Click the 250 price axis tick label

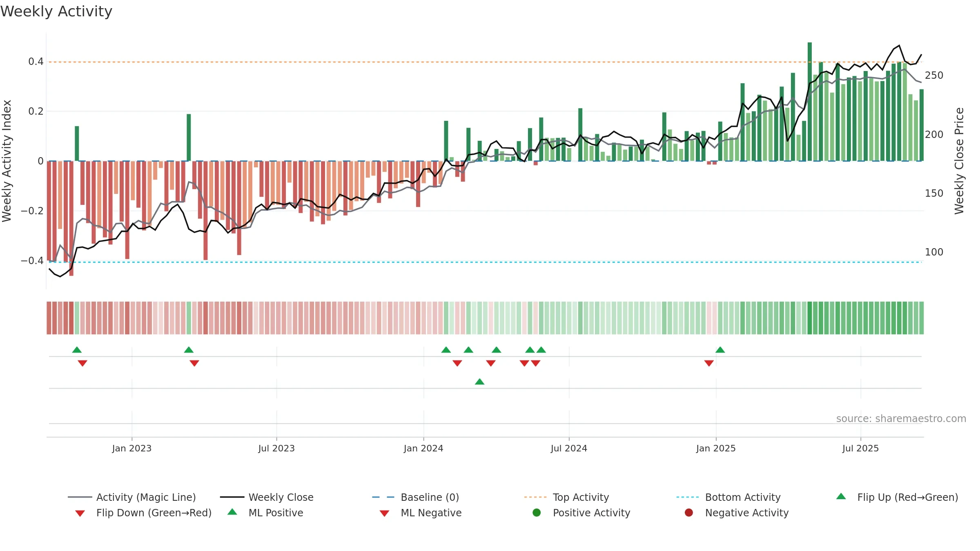[x=934, y=76]
